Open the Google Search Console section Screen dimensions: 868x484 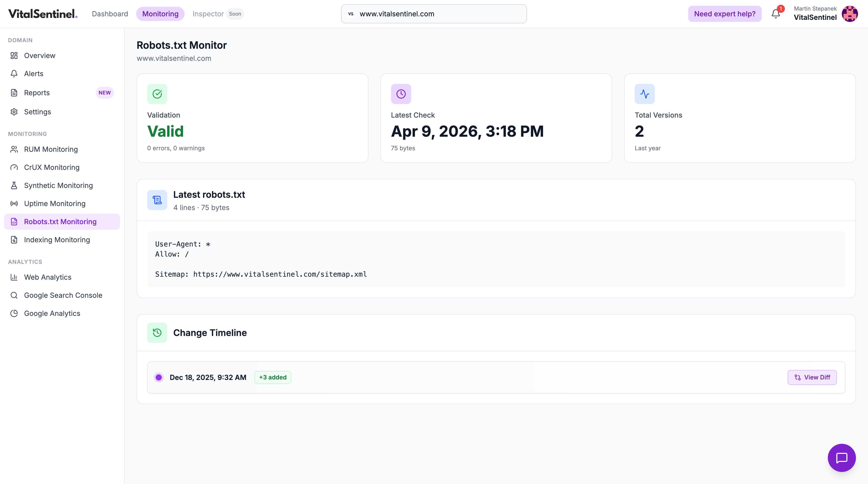[63, 295]
